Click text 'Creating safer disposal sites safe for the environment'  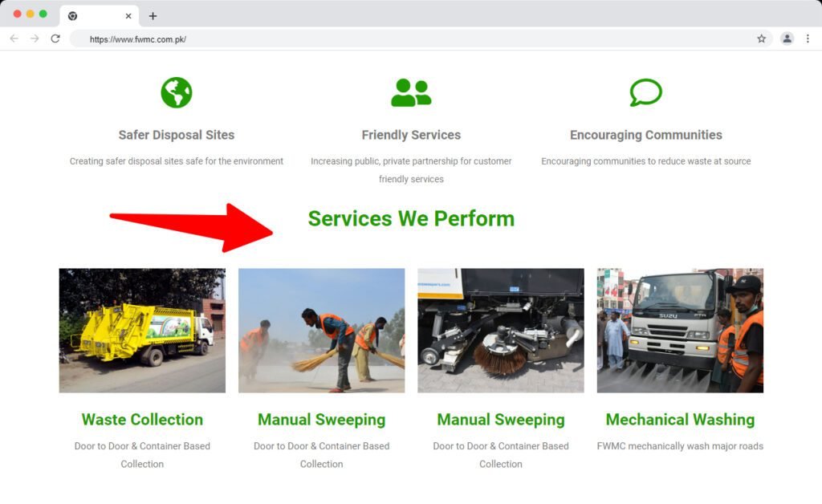pyautogui.click(x=176, y=161)
